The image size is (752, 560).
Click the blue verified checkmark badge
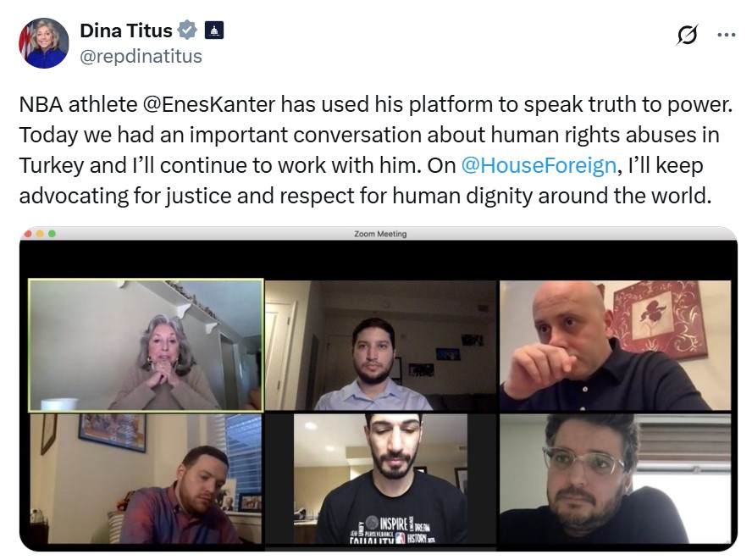coord(187,30)
